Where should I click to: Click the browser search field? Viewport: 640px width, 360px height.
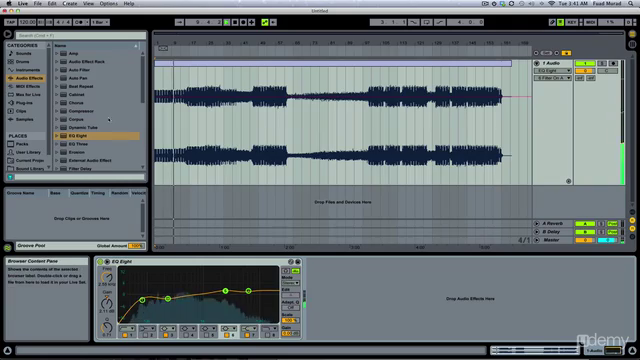[x=80, y=36]
